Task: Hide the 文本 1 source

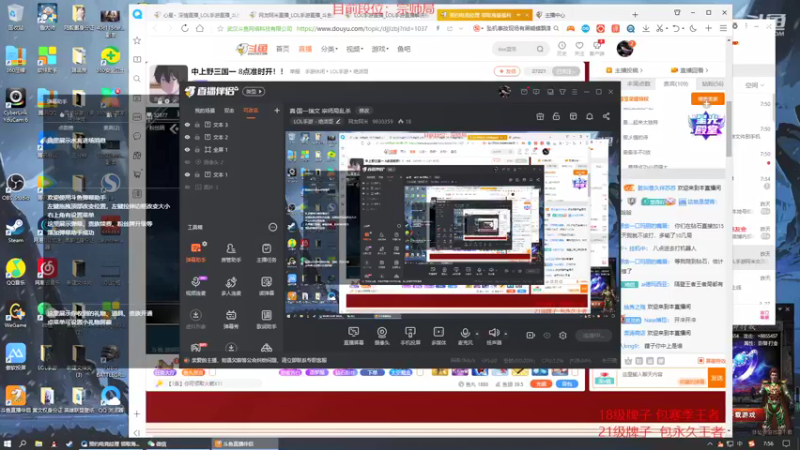Action: coord(187,174)
